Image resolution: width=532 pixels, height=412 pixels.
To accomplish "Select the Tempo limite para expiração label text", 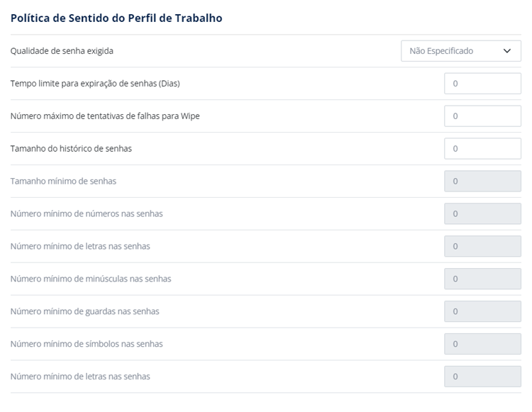I will 95,84.
